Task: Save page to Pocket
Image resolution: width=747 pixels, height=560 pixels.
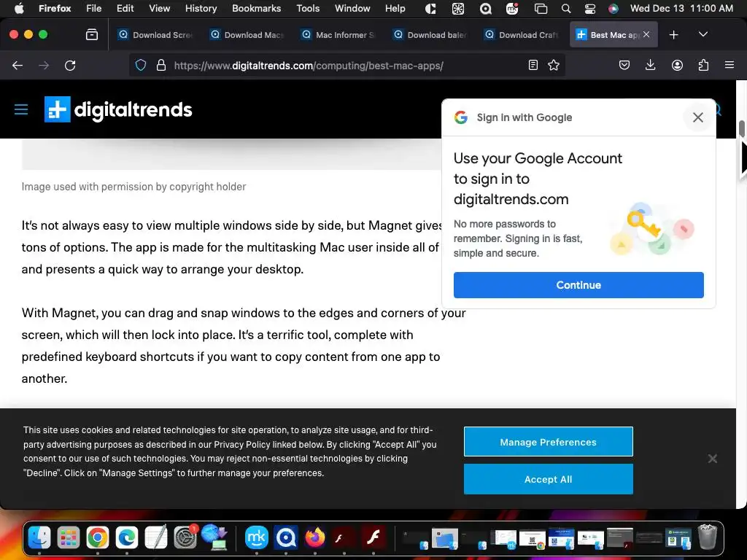Action: 624,65
